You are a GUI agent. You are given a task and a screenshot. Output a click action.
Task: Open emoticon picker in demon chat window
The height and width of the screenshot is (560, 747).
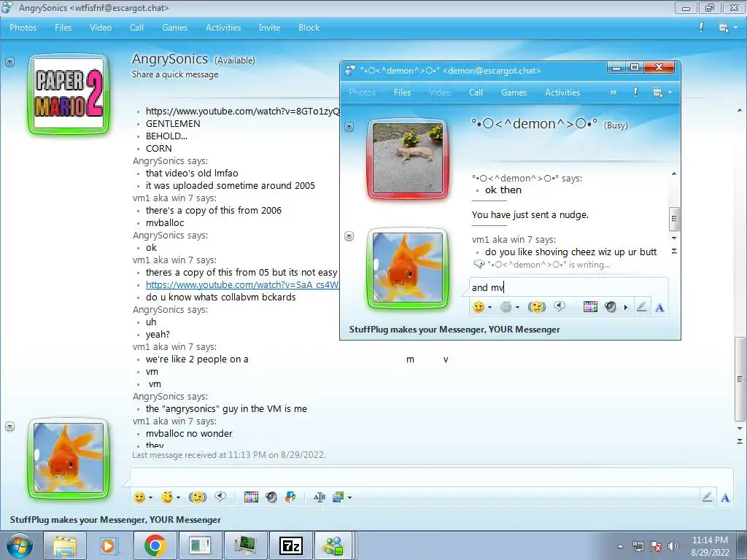(479, 307)
